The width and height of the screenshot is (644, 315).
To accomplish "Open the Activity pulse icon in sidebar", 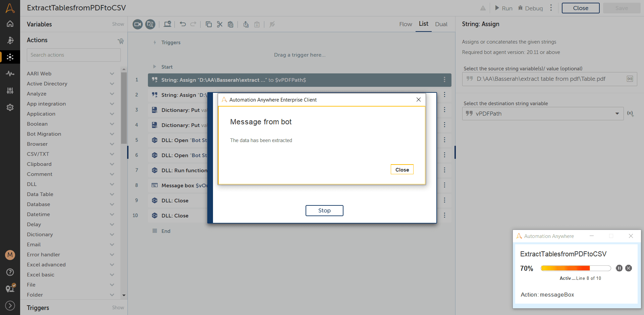I will [10, 73].
